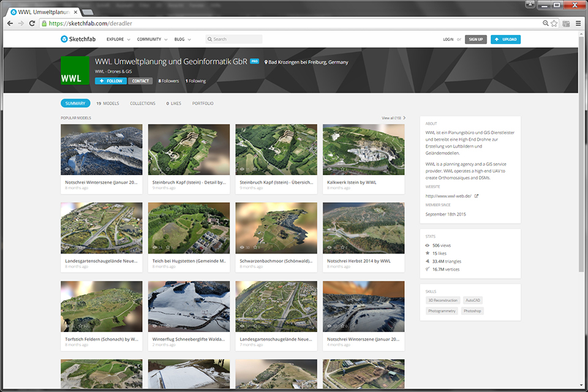
Task: Expand the Blog dropdown in navigation
Action: click(183, 39)
